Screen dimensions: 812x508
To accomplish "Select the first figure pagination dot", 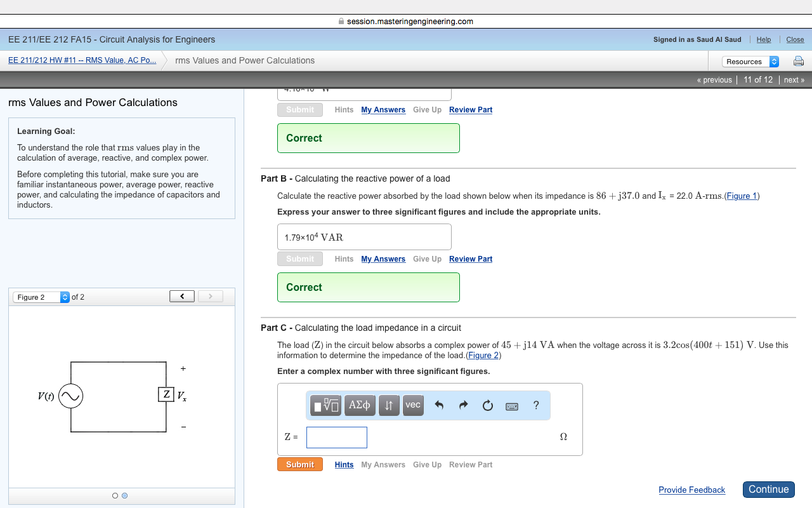I will 115,495.
